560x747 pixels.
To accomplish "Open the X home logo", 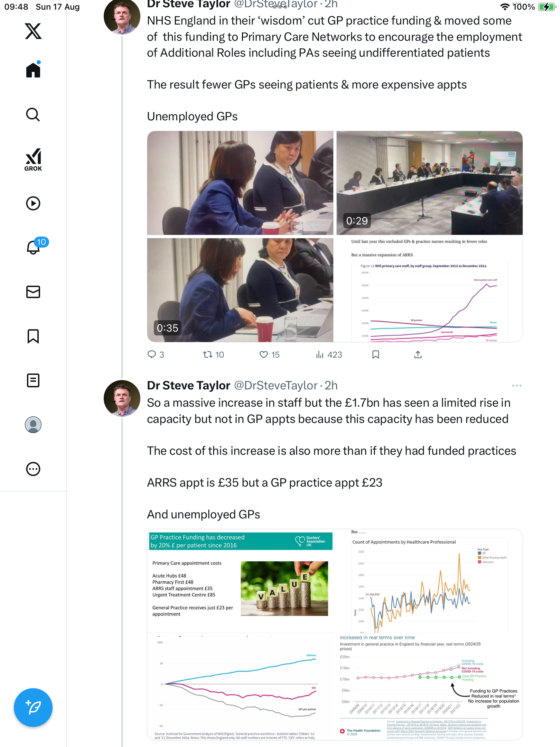I will tap(33, 31).
